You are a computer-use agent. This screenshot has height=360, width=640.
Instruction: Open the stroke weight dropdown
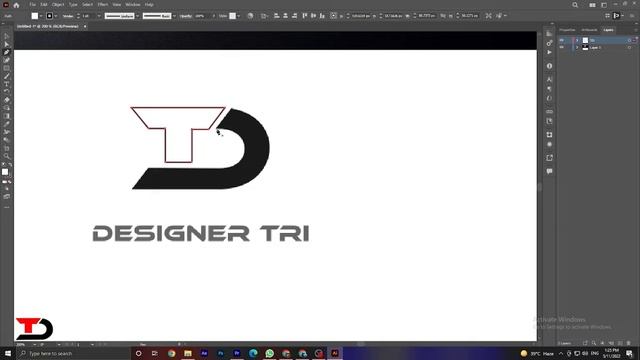[99, 16]
